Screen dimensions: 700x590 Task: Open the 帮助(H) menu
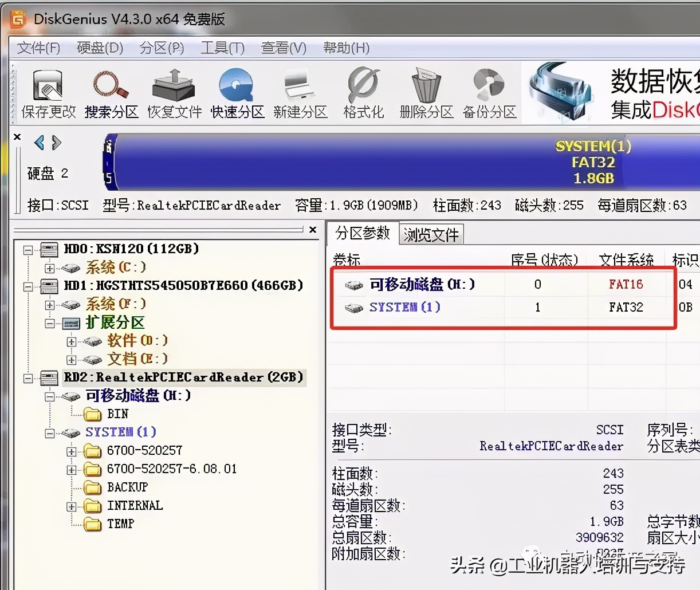tap(346, 48)
